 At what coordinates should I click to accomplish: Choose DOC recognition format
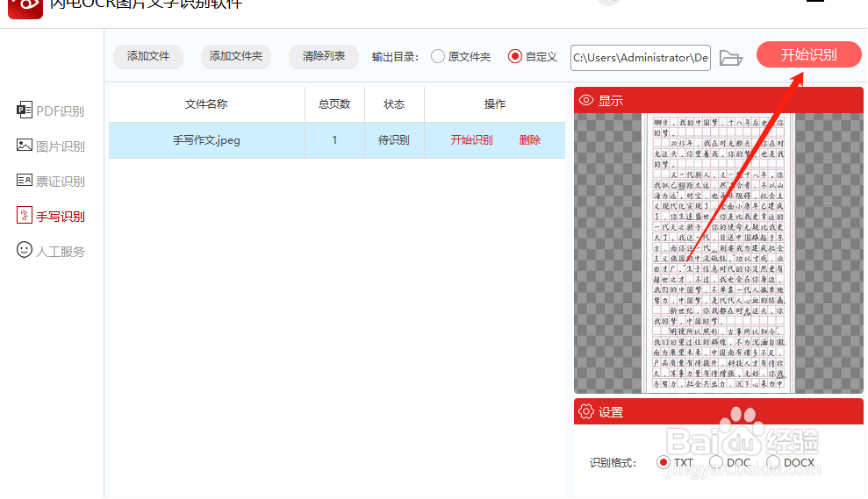(729, 462)
